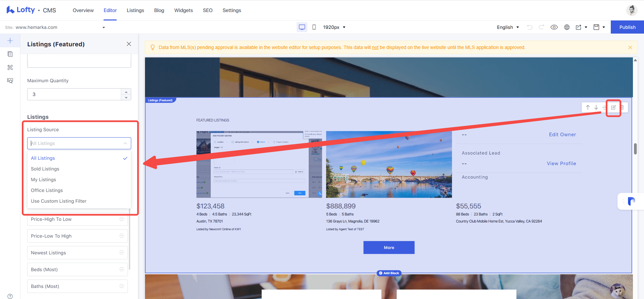The width and height of the screenshot is (644, 299).
Task: Open the design tools icon in sidebar
Action: tap(10, 67)
